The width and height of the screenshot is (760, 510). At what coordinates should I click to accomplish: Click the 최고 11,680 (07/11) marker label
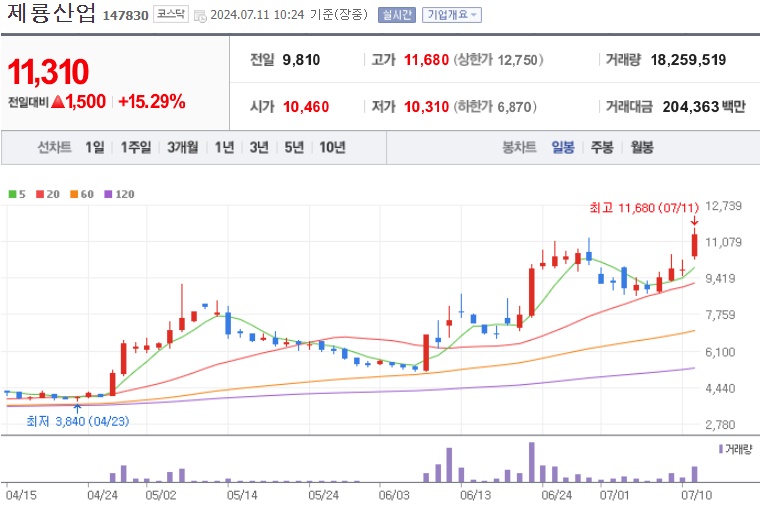click(x=644, y=208)
